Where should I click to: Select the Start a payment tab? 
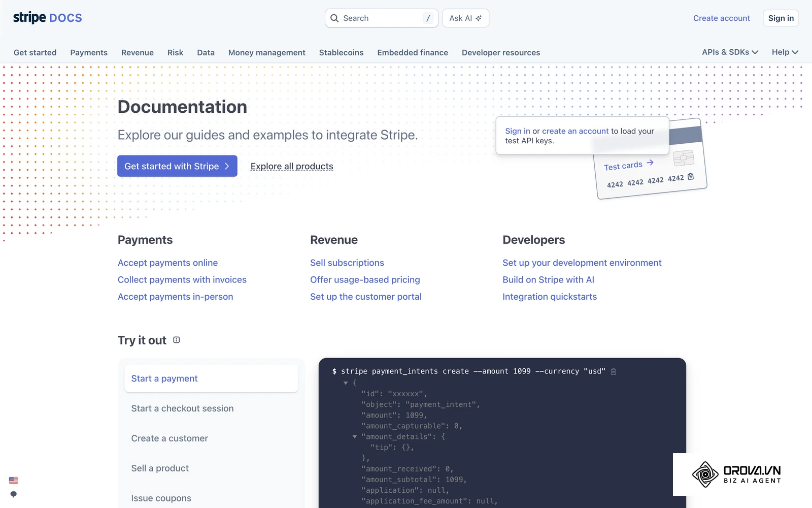coord(211,378)
